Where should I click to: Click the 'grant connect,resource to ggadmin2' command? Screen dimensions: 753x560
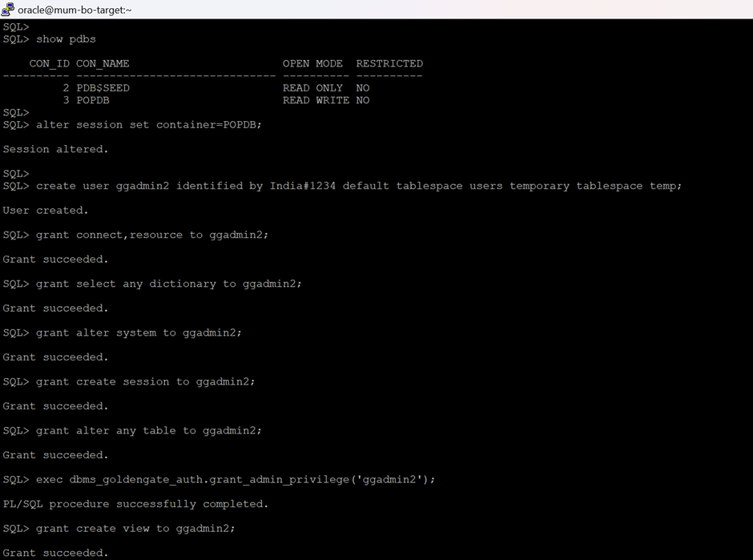(152, 235)
